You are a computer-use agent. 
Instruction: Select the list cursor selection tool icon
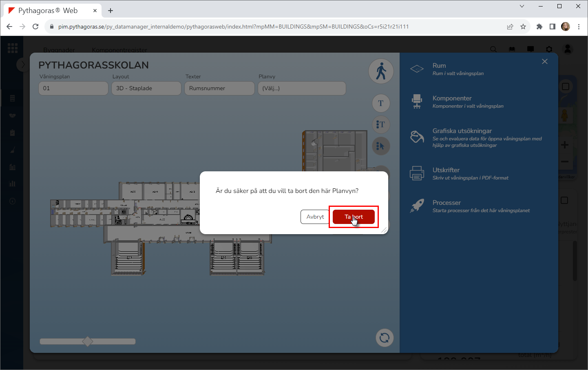point(381,146)
